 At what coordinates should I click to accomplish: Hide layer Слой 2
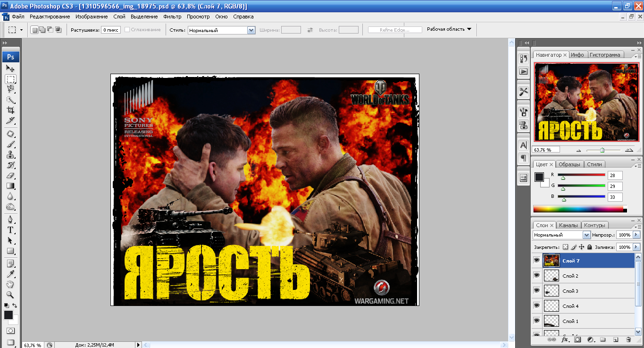tap(536, 275)
